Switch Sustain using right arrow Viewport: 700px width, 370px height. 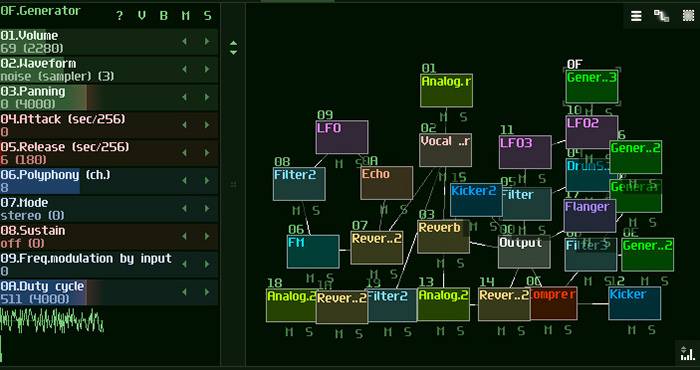[207, 236]
